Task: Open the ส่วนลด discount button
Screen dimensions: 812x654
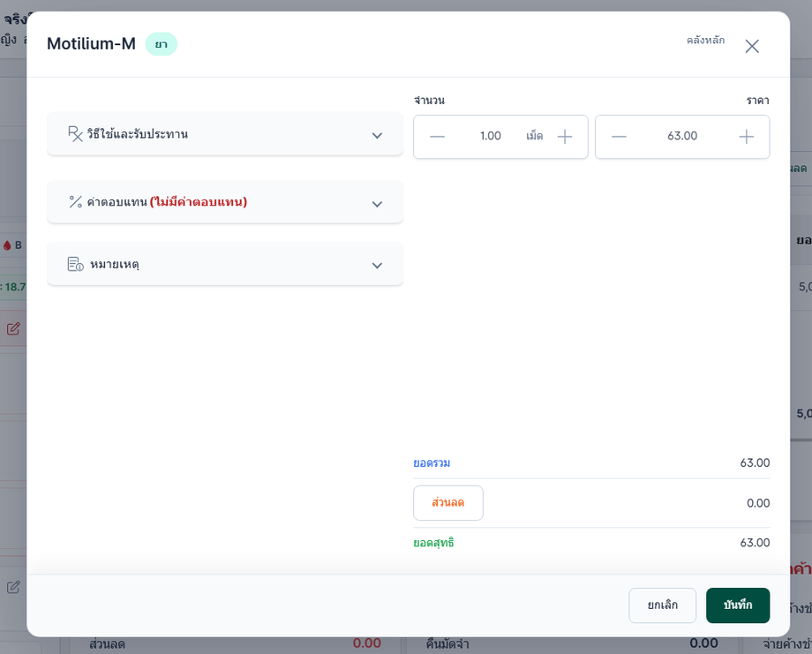Action: 448,503
